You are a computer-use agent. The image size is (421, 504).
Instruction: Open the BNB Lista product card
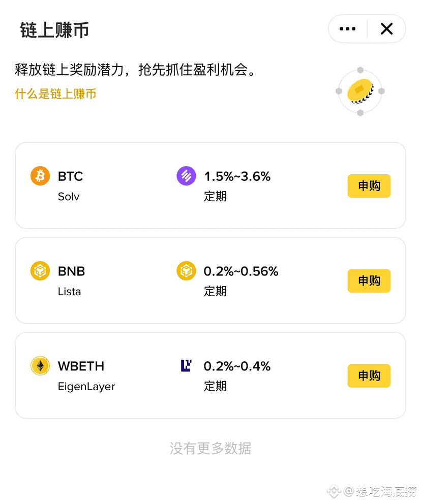211,280
